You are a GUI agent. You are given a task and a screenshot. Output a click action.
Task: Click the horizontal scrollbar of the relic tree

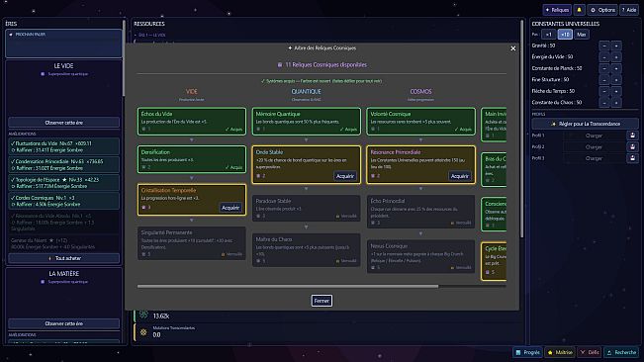[x=288, y=286]
